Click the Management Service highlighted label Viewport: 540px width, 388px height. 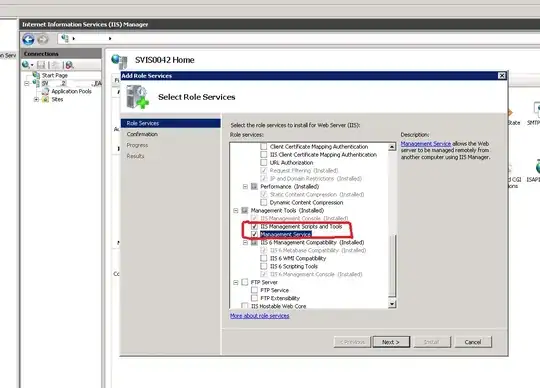(285, 234)
